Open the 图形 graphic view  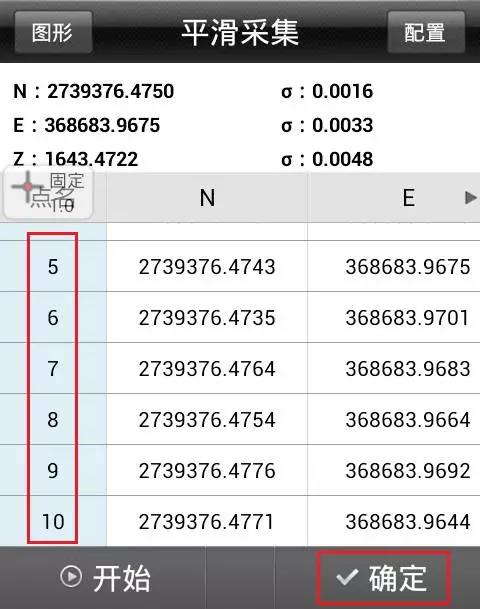tap(53, 32)
